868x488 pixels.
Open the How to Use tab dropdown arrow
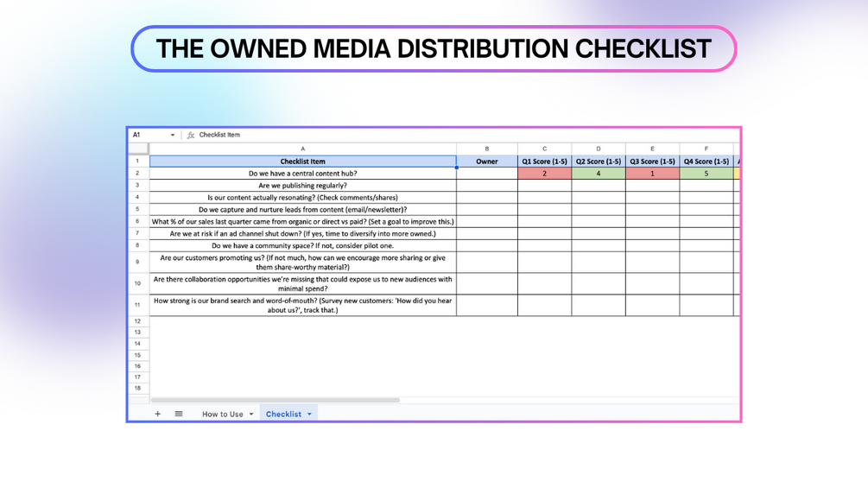251,414
